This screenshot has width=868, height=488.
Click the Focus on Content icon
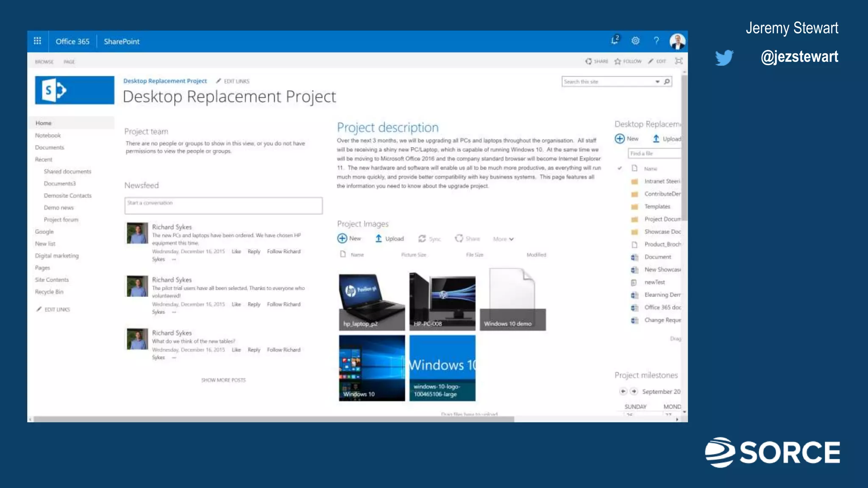pos(679,61)
